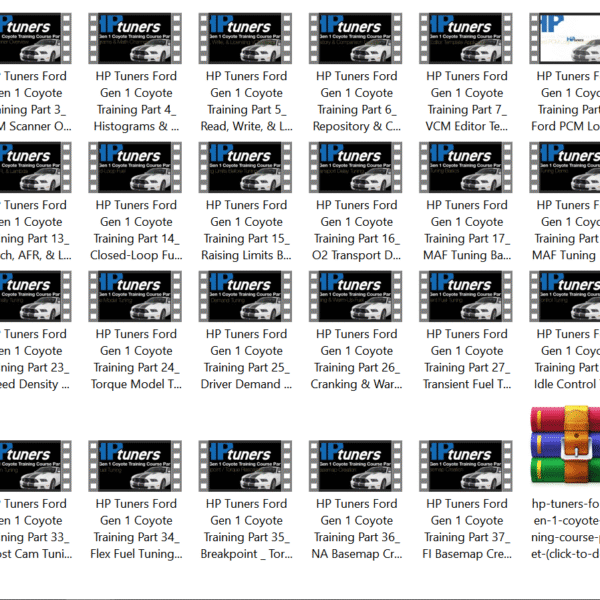Screen dimensions: 600x600
Task: Click the file name 'Training Part 37_ FI Basemap Cre...'
Action: (467, 545)
